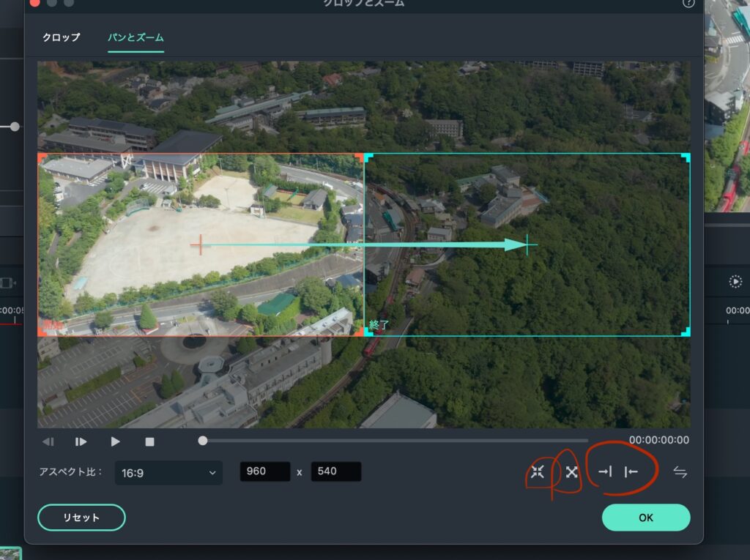Click the width field showing 960

tap(264, 471)
